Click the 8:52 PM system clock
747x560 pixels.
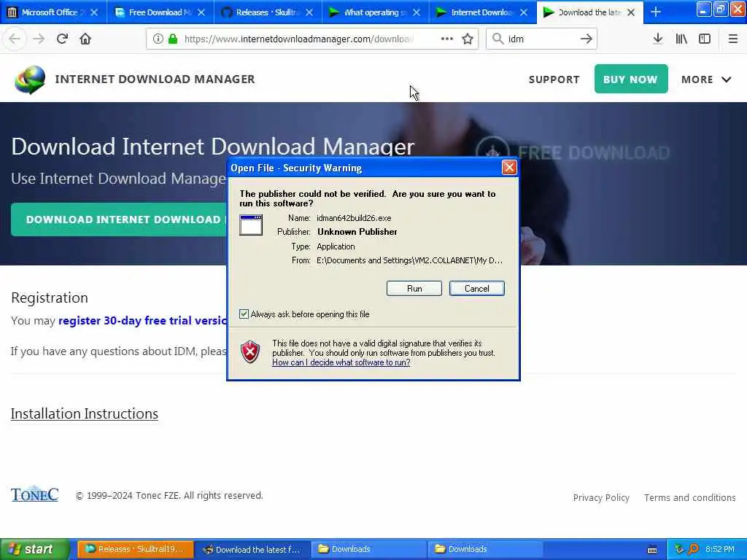pyautogui.click(x=720, y=550)
